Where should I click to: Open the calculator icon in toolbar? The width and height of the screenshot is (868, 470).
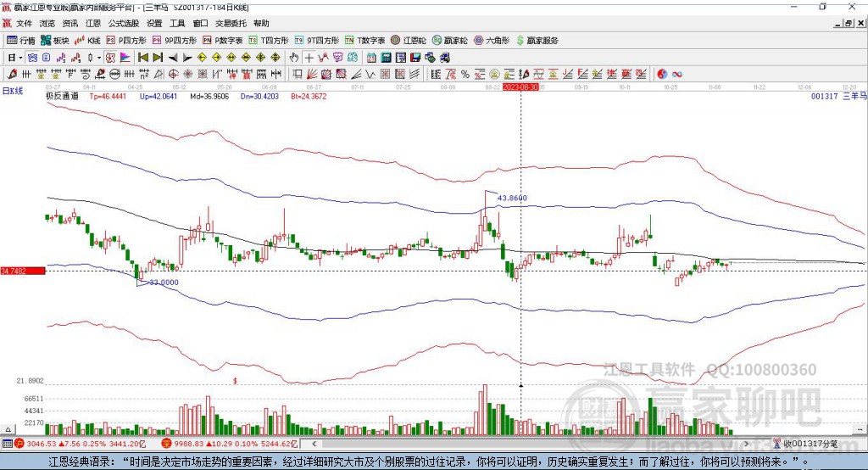click(386, 58)
